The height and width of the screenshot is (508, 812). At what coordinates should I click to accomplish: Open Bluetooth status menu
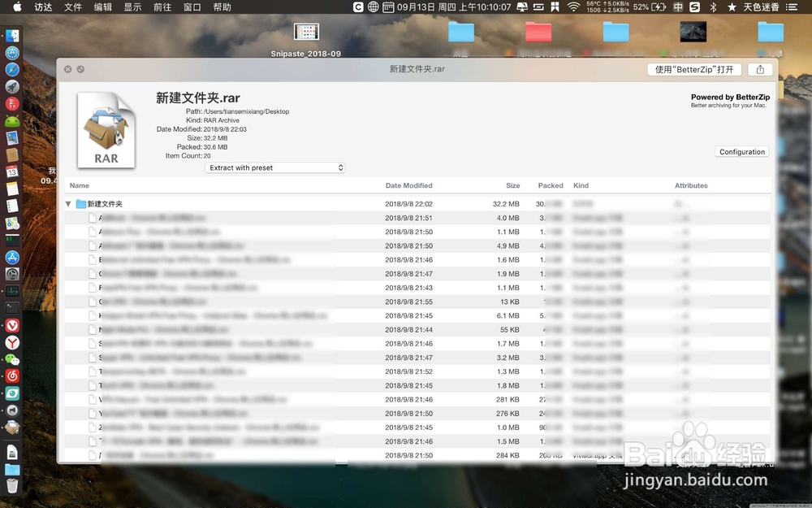tap(713, 7)
